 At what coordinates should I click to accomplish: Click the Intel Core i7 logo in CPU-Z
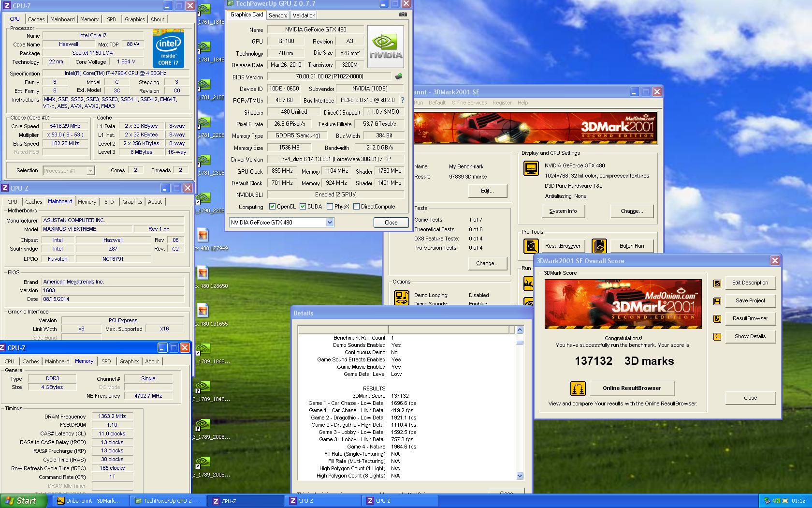coord(168,48)
